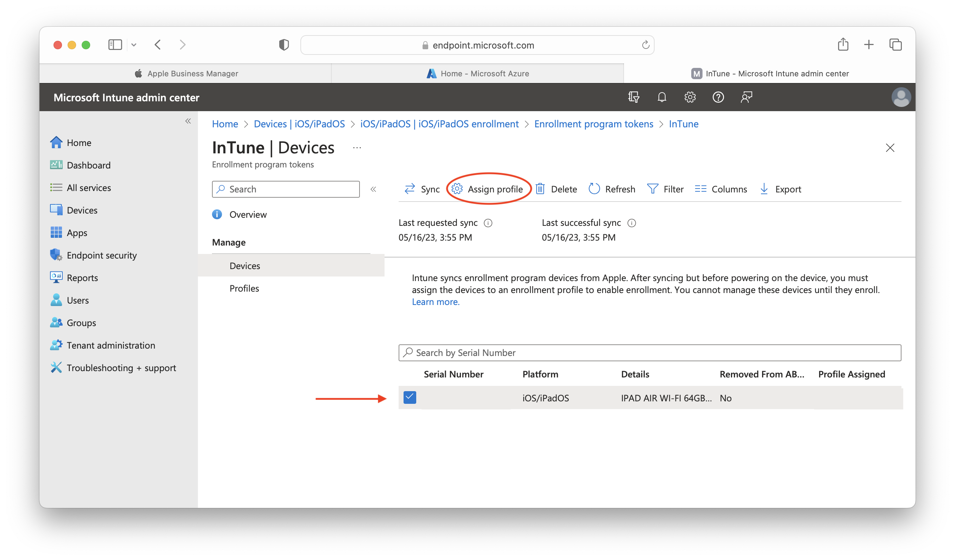Open the notifications bell icon
This screenshot has width=955, height=560.
pyautogui.click(x=662, y=97)
